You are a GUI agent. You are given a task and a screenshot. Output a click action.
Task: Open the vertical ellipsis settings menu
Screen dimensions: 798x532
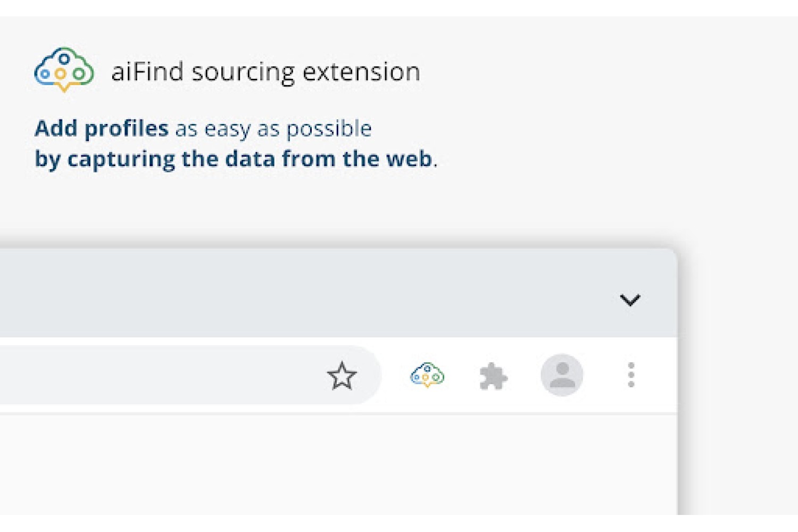point(631,375)
